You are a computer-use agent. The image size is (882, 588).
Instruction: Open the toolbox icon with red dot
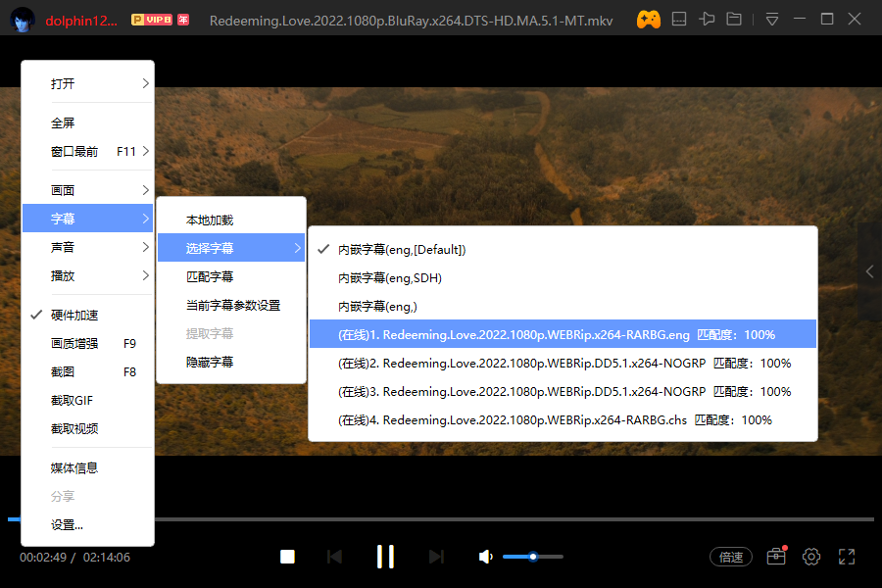(775, 556)
